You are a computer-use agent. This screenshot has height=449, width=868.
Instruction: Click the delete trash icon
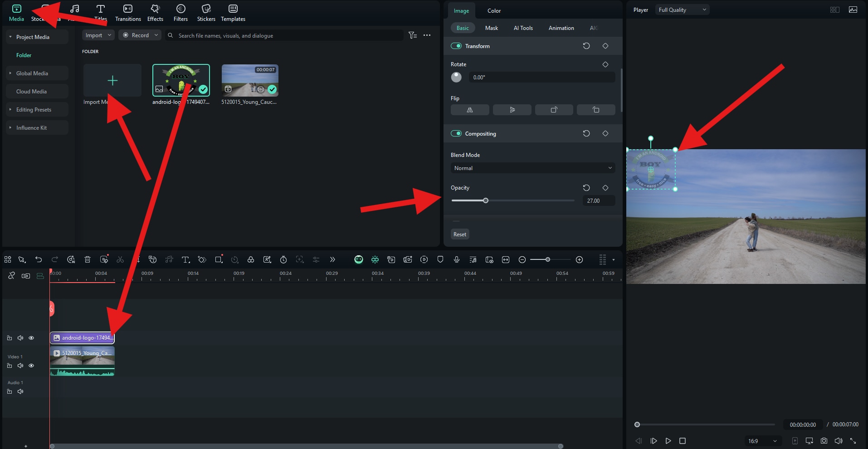(88, 259)
